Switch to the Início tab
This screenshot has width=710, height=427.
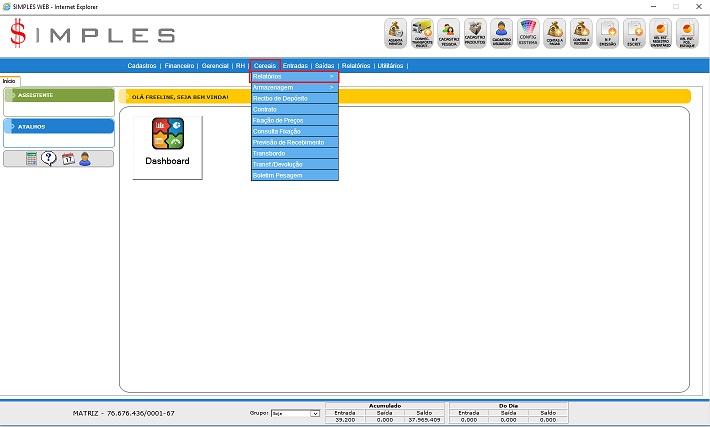10,80
